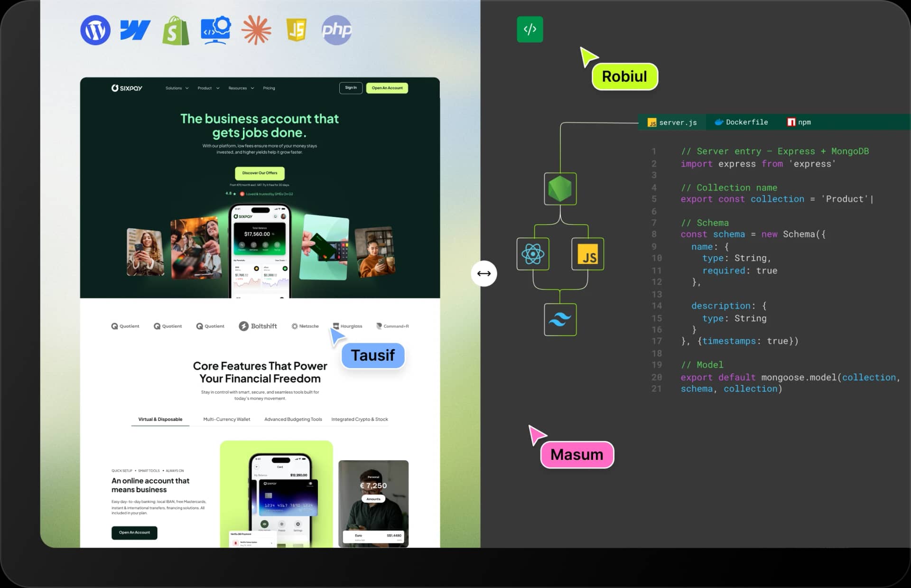Click the orange asterisk starburst icon

coord(256,30)
